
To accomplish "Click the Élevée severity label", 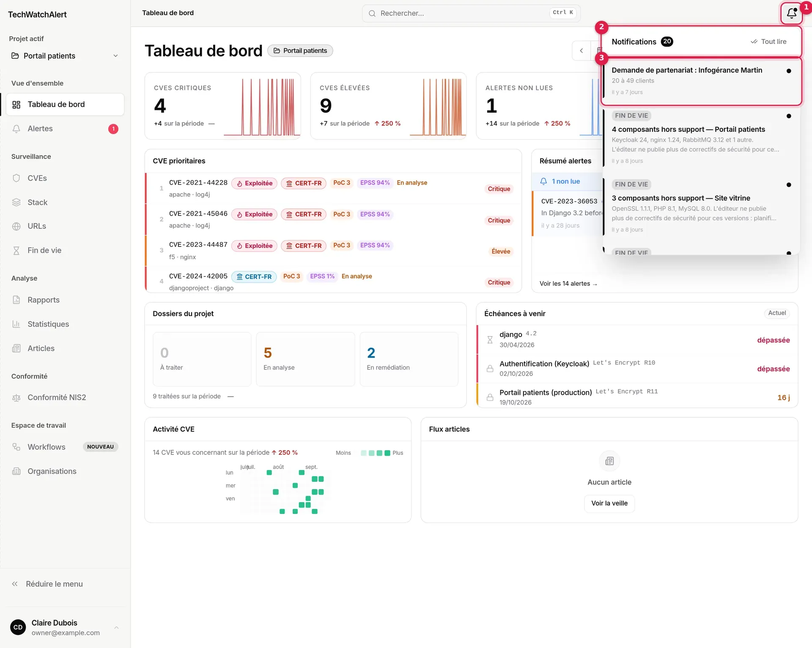I will [501, 251].
